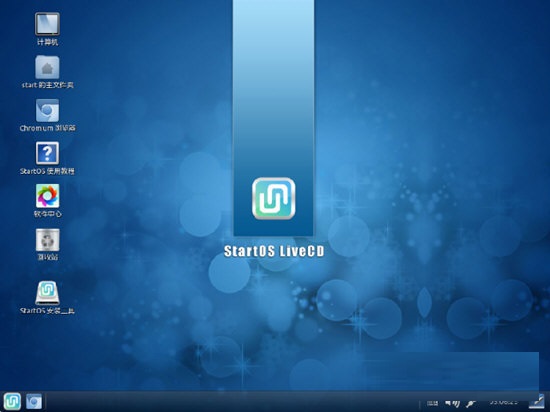This screenshot has width=550, height=412.
Task: Select the Recycle Bin desktop icon
Action: click(47, 240)
